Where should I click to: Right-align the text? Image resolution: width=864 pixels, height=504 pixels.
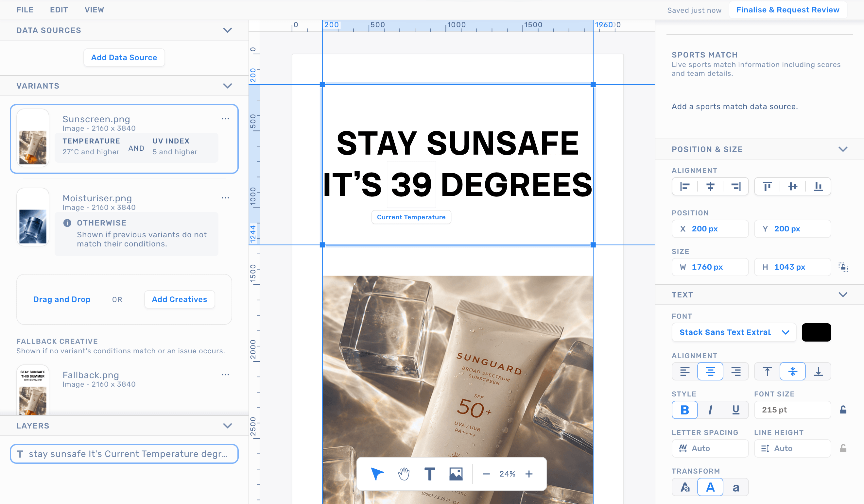(736, 371)
